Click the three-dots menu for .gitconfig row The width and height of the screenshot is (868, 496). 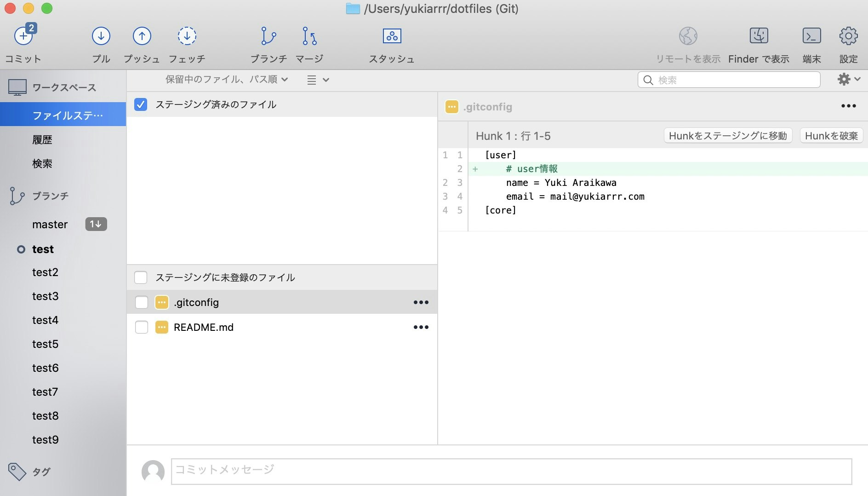[x=421, y=302]
